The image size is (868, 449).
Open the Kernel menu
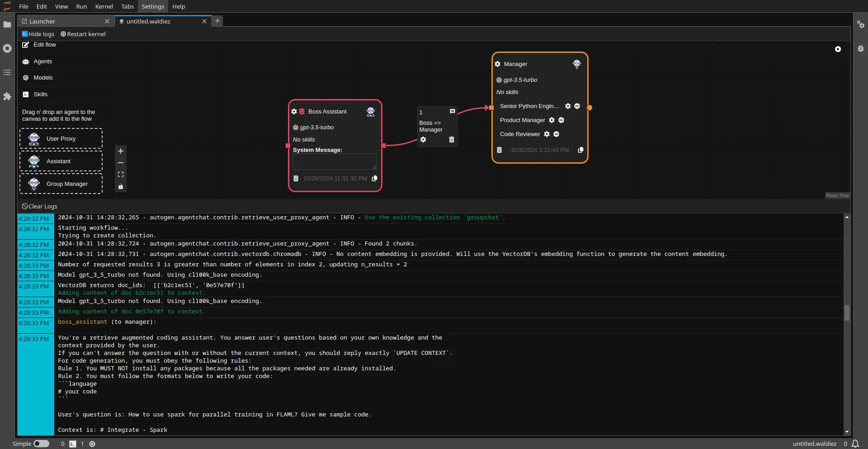[x=104, y=6]
